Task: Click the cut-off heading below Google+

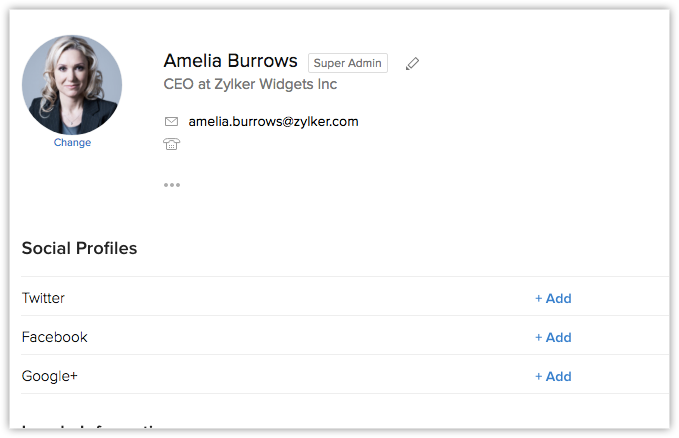Action: [x=95, y=430]
